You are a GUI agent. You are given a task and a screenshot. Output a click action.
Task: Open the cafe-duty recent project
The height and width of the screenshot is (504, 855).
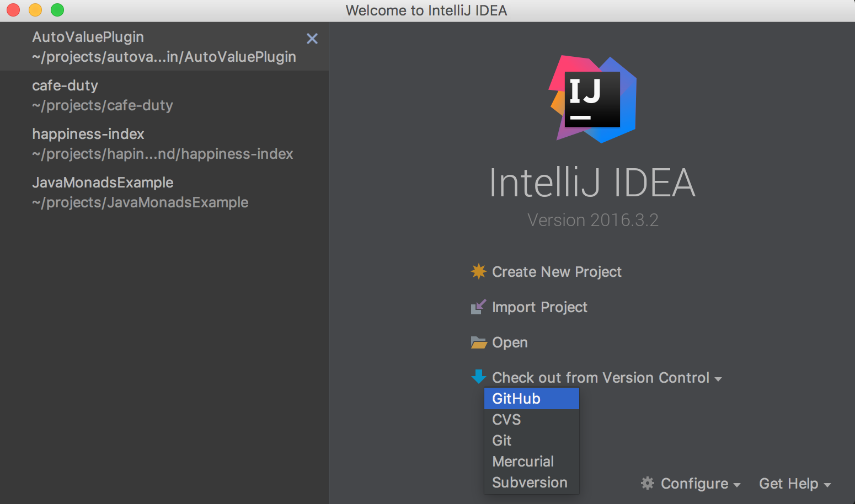164,95
